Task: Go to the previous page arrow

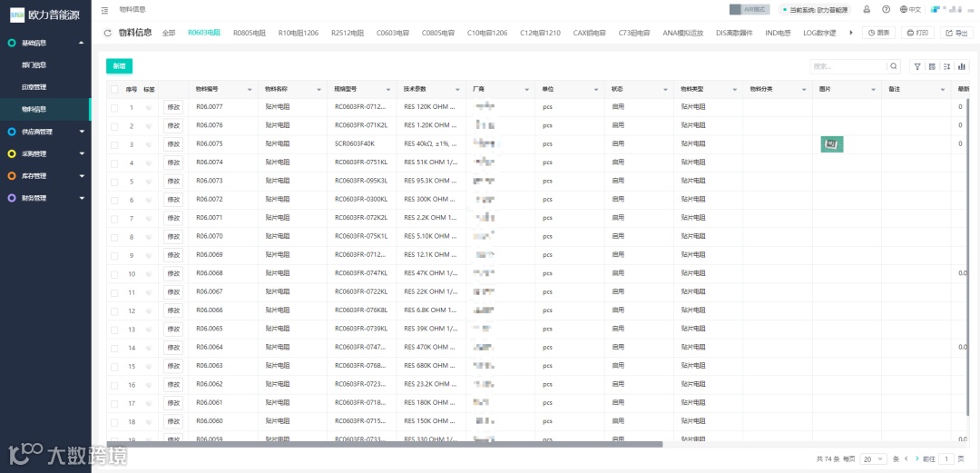Action: tap(907, 459)
